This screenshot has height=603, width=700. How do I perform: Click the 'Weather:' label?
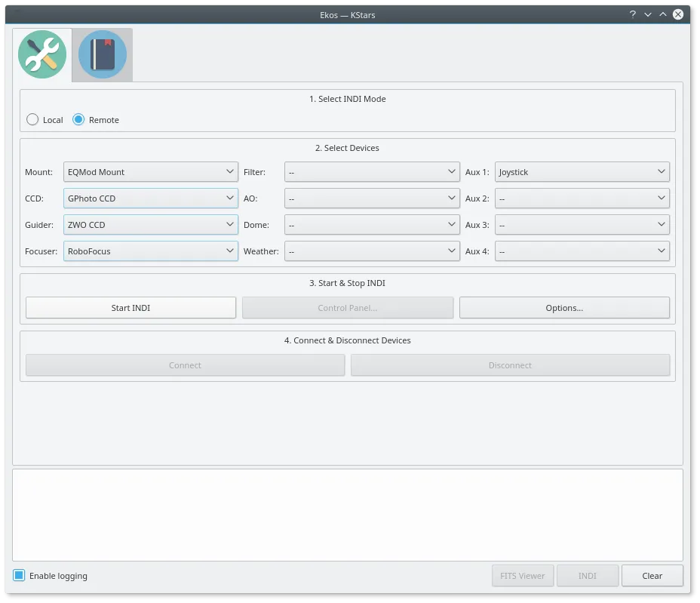pyautogui.click(x=261, y=251)
